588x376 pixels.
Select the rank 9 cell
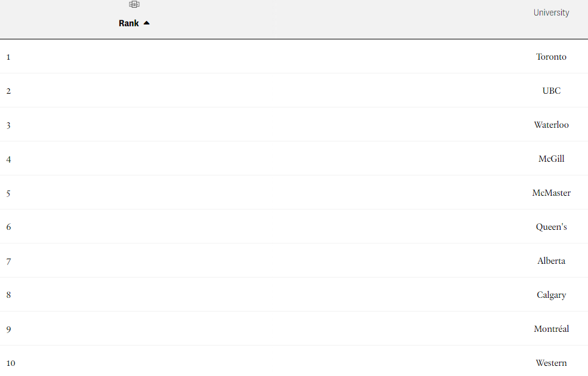8,329
